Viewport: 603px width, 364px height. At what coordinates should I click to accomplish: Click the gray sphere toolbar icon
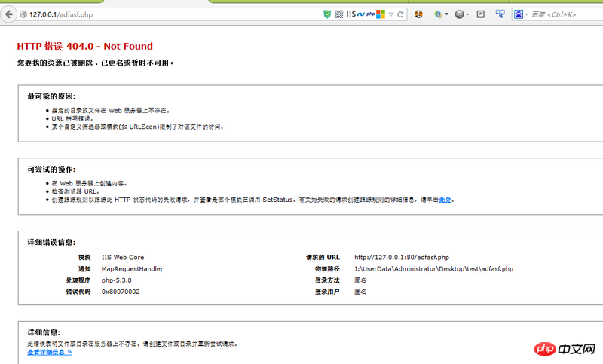tap(459, 14)
